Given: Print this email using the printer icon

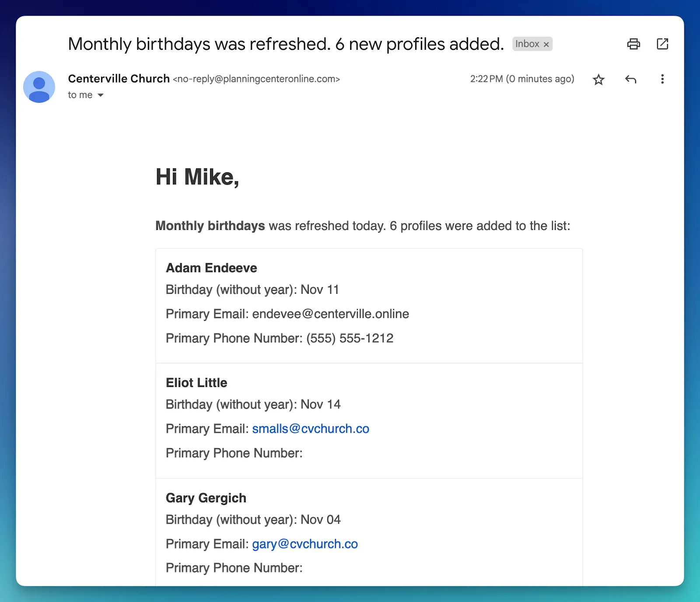Looking at the screenshot, I should (x=633, y=44).
